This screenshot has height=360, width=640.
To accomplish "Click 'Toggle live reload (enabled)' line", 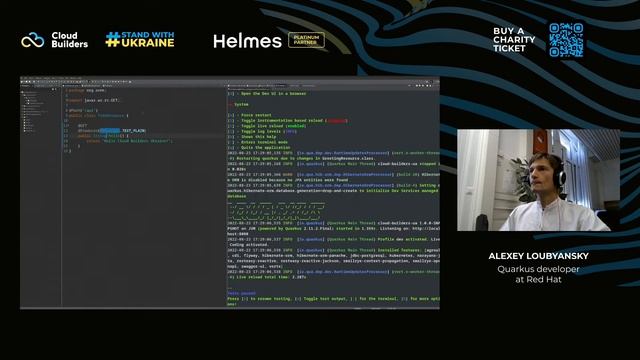I will [267, 126].
